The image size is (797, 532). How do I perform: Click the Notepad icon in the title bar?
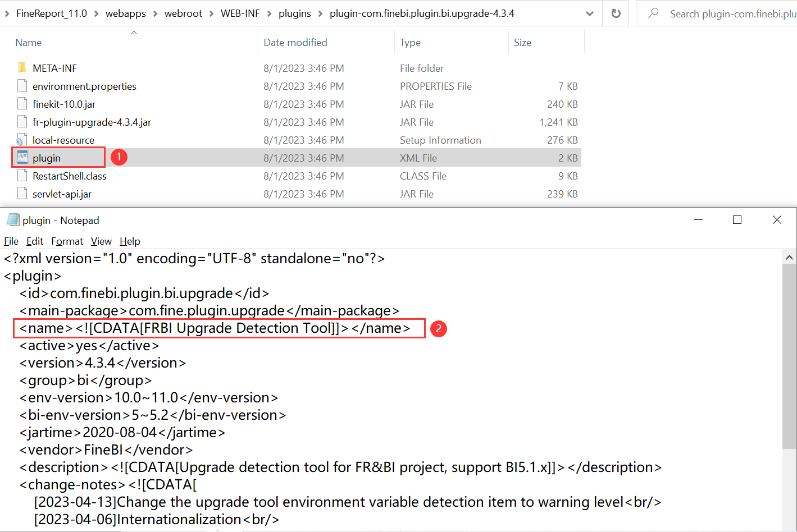pos(12,219)
